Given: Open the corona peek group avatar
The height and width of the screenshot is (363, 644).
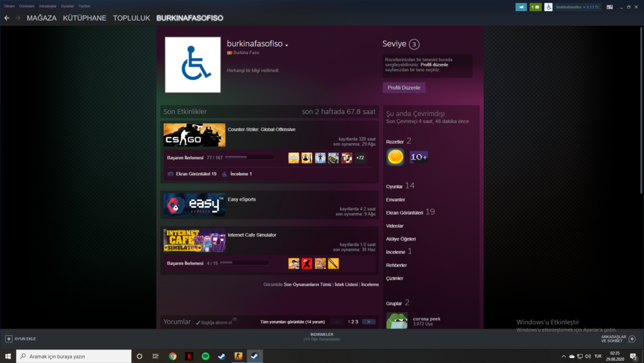Looking at the screenshot, I should click(x=397, y=320).
